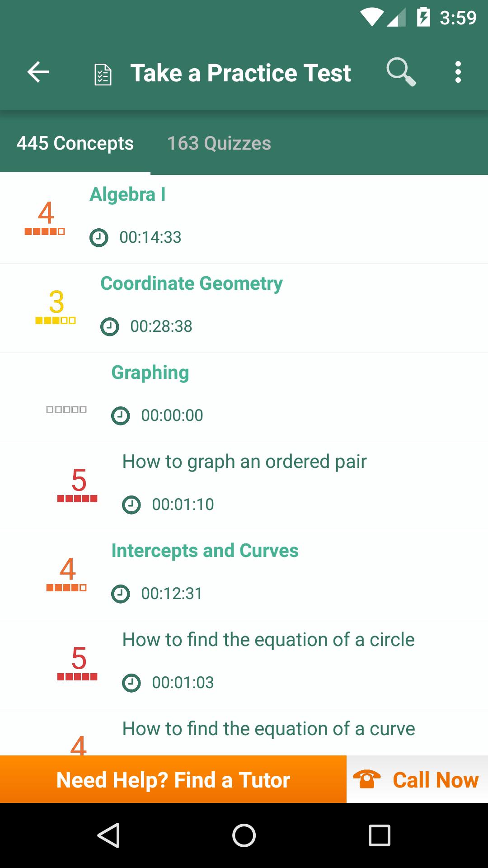Collapse the Graphing category
This screenshot has width=488, height=868.
click(x=244, y=397)
